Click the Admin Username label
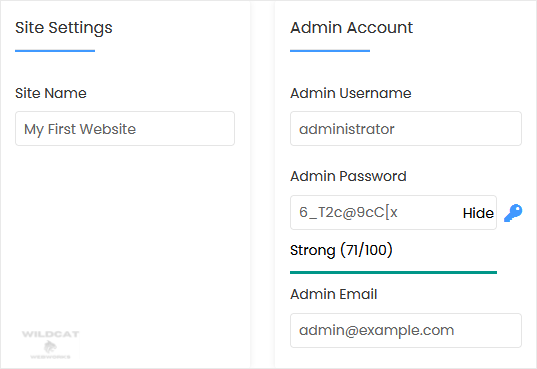The width and height of the screenshot is (537, 369). point(351,93)
